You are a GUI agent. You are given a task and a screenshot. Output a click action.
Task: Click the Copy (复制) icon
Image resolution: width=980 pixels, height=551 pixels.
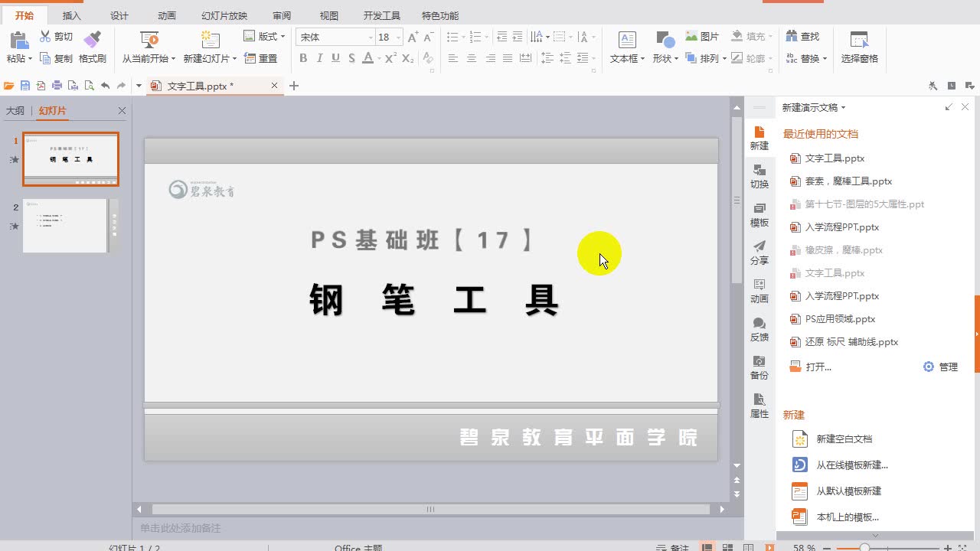[45, 58]
